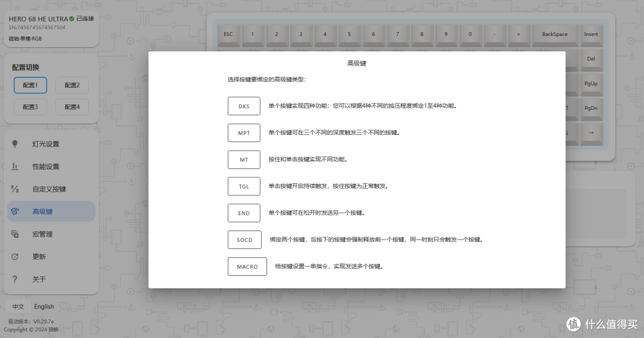Screen dimensions: 644x338
Task: Click the 1 key on keyboard preview
Action: point(253,35)
